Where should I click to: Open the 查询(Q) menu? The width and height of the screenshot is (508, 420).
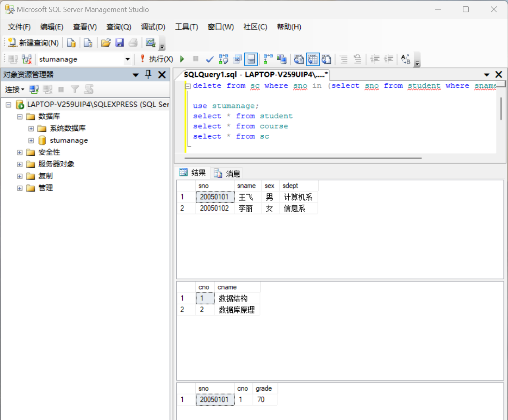point(119,27)
